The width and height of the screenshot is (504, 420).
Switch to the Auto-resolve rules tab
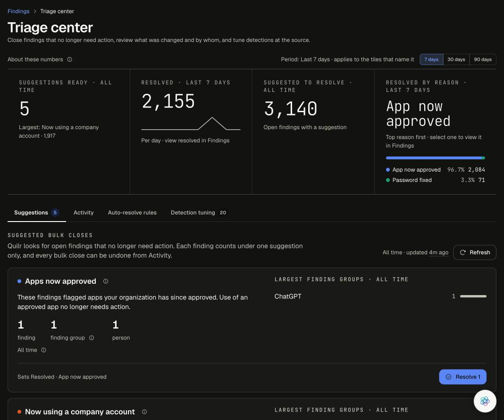point(132,213)
